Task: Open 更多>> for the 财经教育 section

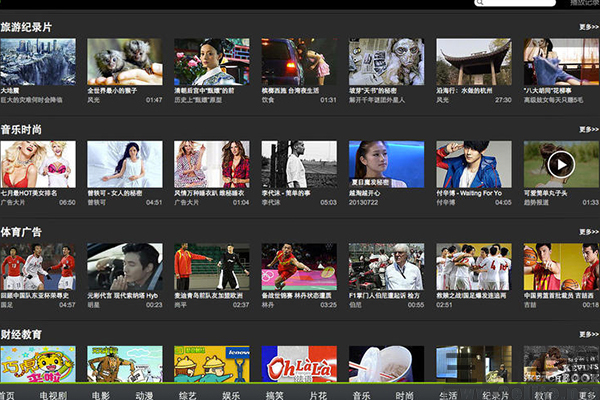Action: [x=589, y=335]
